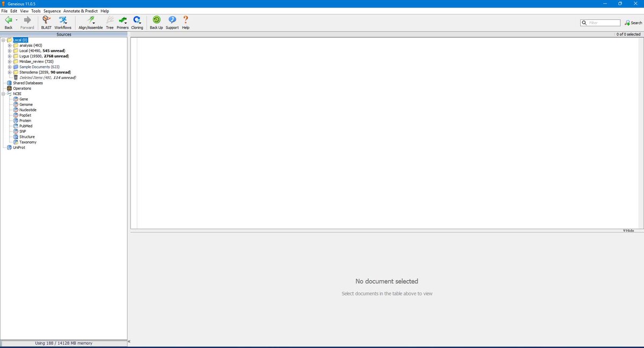
Task: Select the Miridae_review (720) folder
Action: [x=36, y=62]
